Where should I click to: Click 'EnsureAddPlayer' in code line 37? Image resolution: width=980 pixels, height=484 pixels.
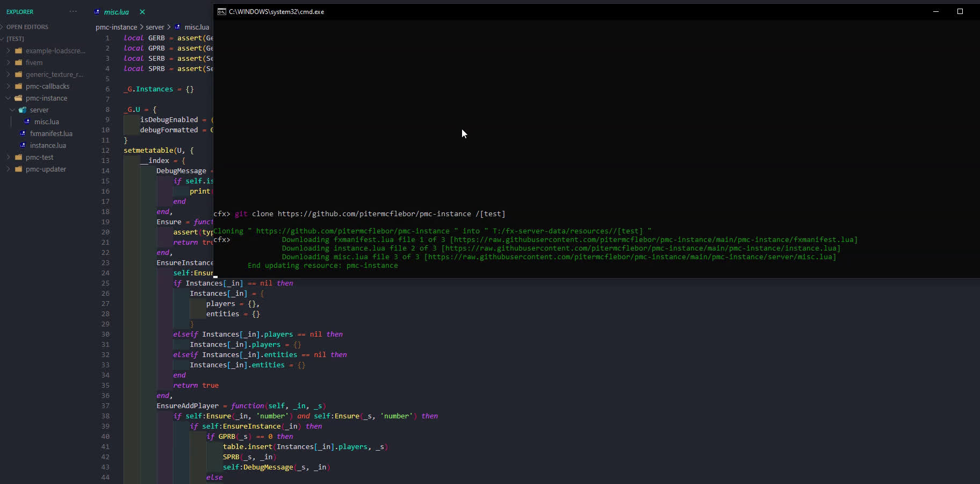click(x=188, y=405)
